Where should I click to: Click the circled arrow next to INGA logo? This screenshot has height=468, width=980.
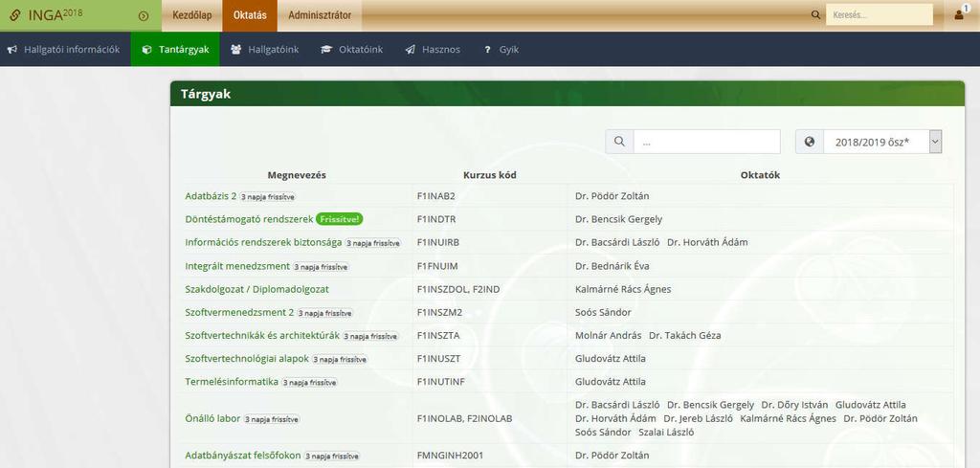tap(144, 15)
